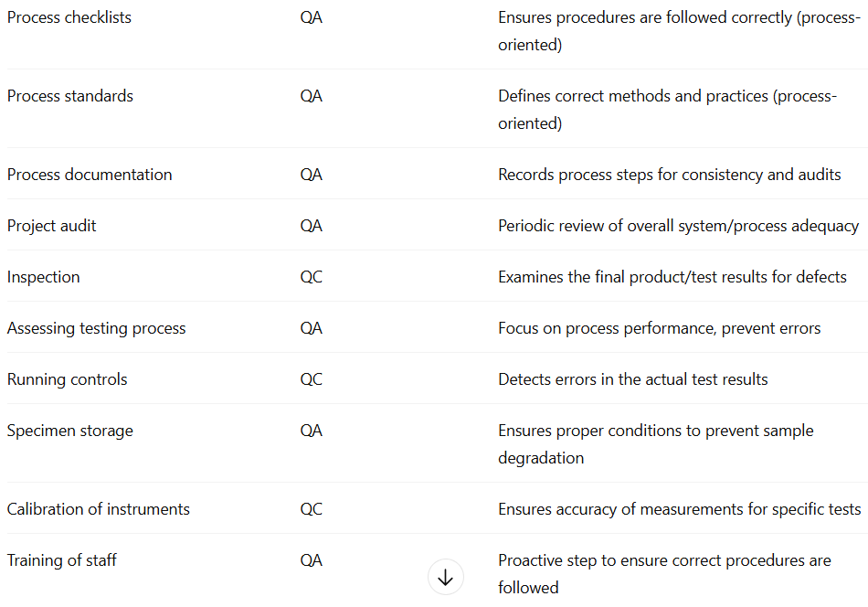Click the QA label beside Specimen storage

312,431
